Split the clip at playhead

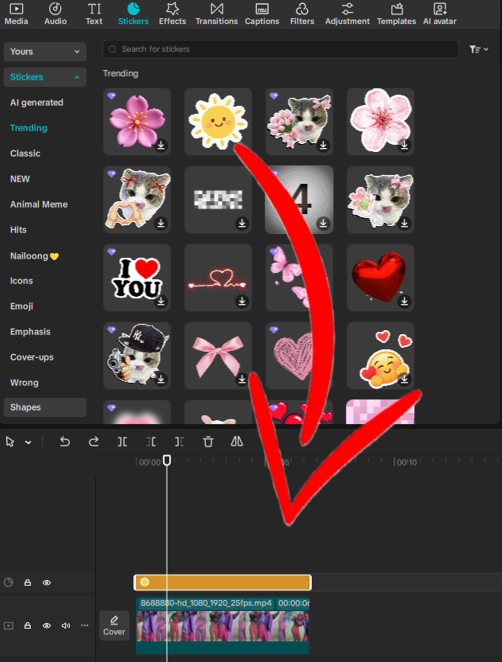pyautogui.click(x=122, y=442)
